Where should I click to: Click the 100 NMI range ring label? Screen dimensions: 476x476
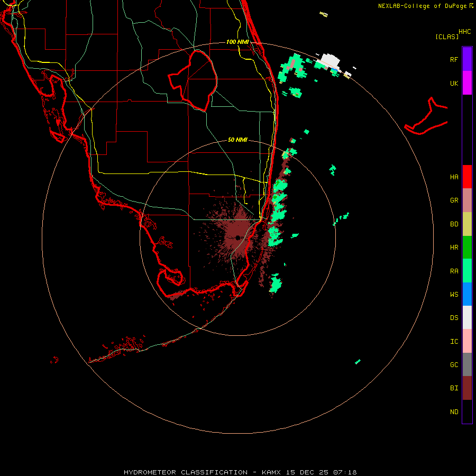tap(237, 42)
